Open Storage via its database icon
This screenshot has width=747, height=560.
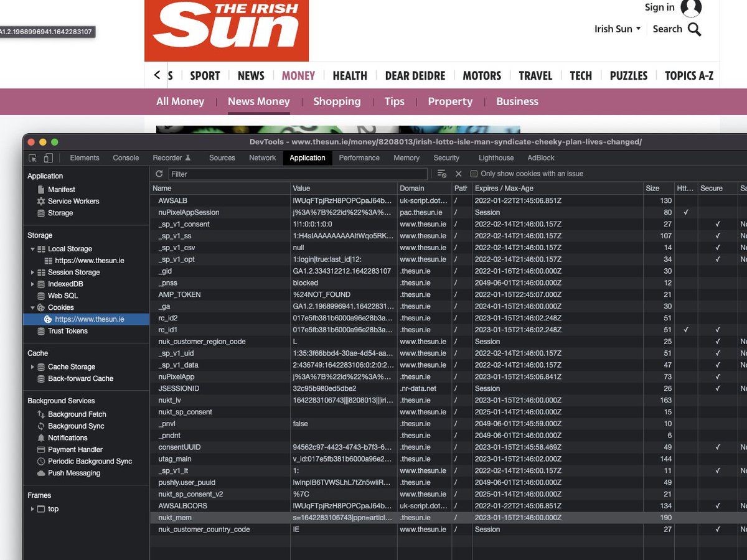tap(41, 213)
